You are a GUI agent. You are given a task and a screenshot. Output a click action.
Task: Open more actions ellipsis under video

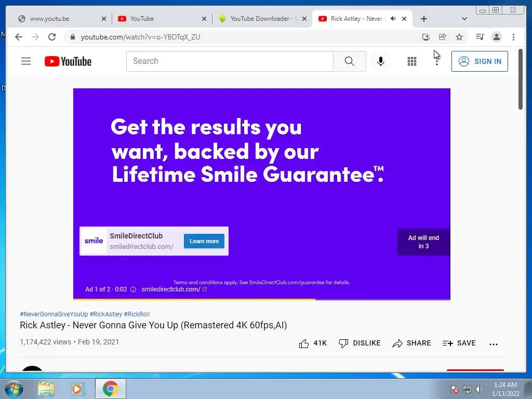point(494,344)
